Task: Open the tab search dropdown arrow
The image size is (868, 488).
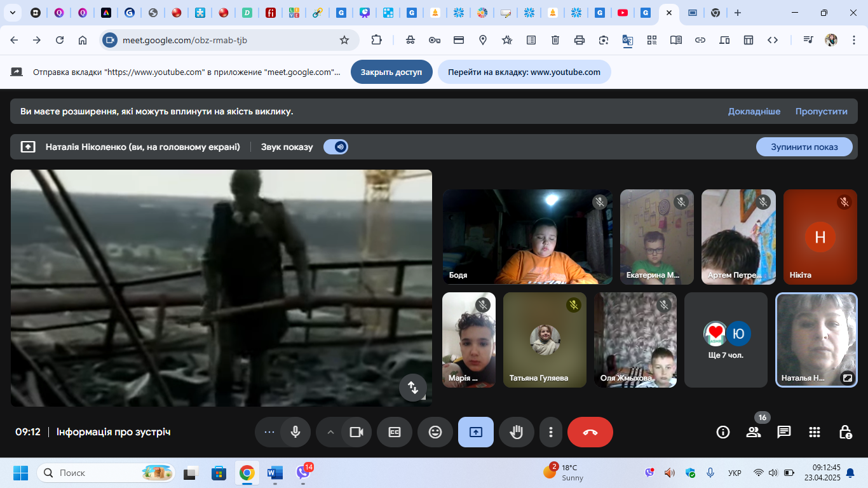Action: coord(12,13)
